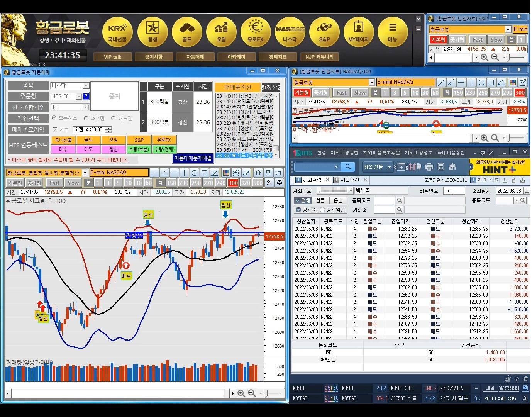This screenshot has width=532, height=417.
Task: Click 중지 stop button
Action: (x=114, y=96)
